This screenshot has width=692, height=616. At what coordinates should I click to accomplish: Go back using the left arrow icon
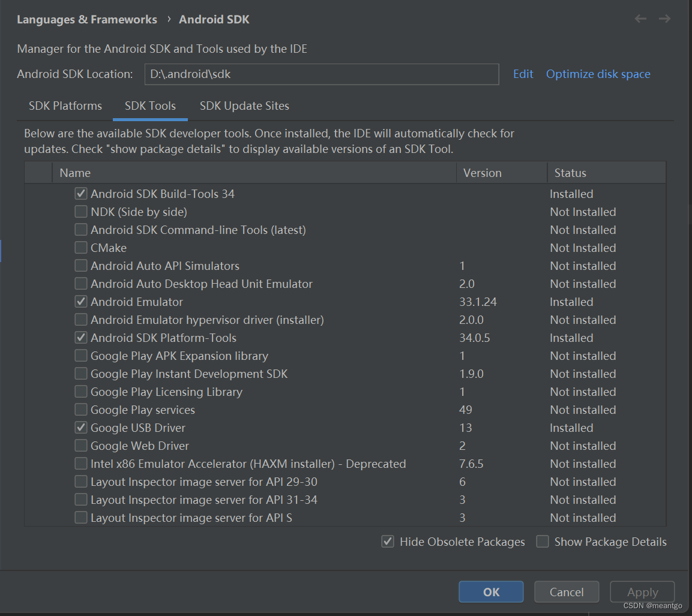640,19
